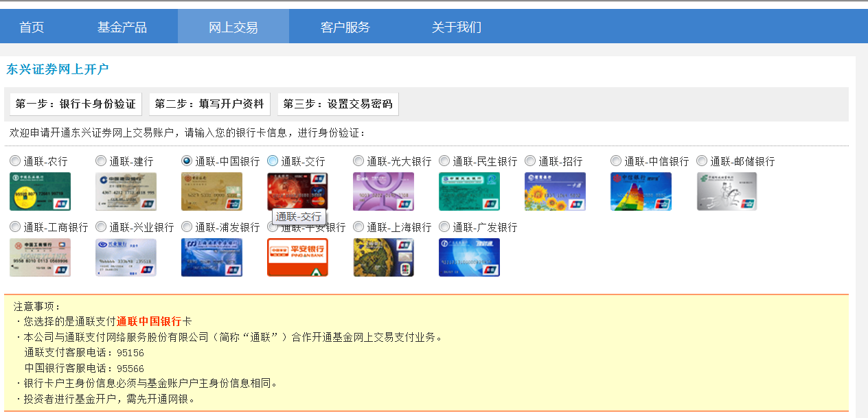Click the purple Everbright Bank card image
This screenshot has width=868, height=418.
383,191
